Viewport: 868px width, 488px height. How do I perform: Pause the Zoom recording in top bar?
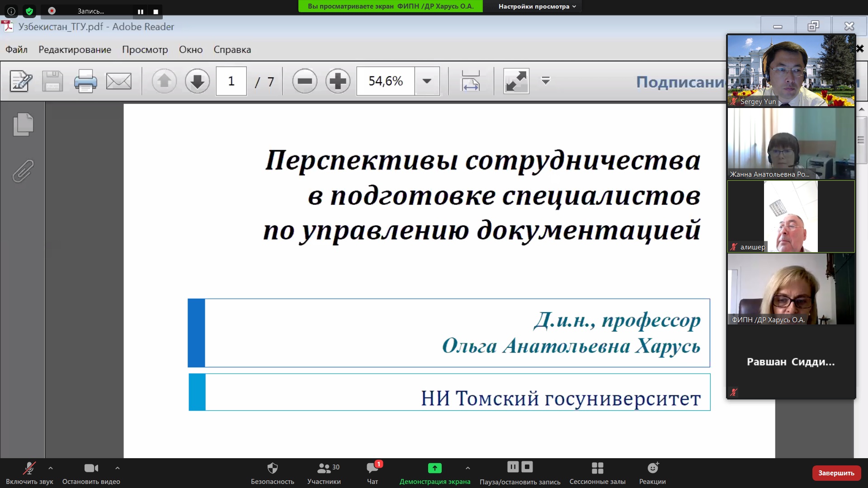pos(141,12)
